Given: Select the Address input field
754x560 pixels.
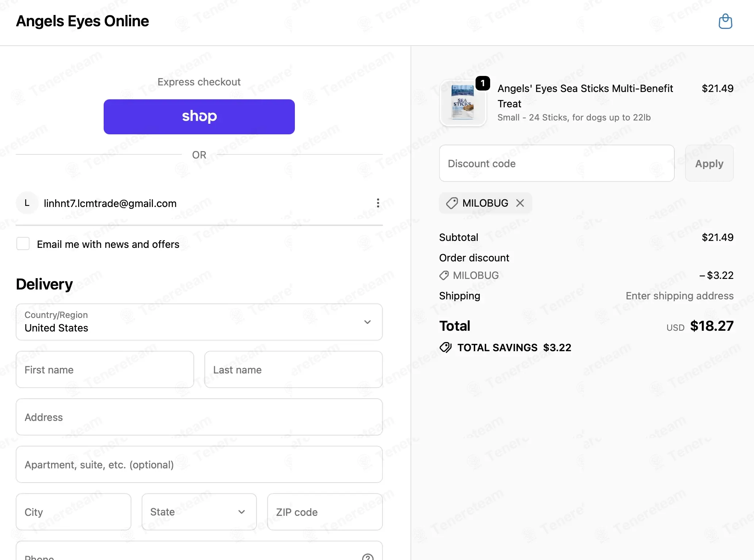Looking at the screenshot, I should click(x=199, y=417).
